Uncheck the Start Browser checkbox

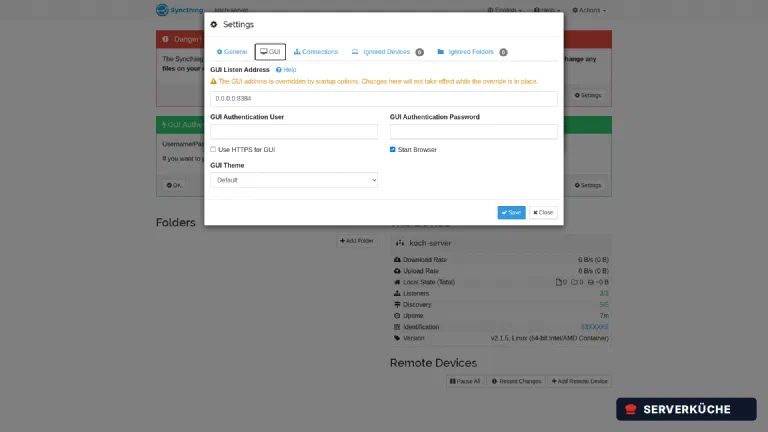392,149
